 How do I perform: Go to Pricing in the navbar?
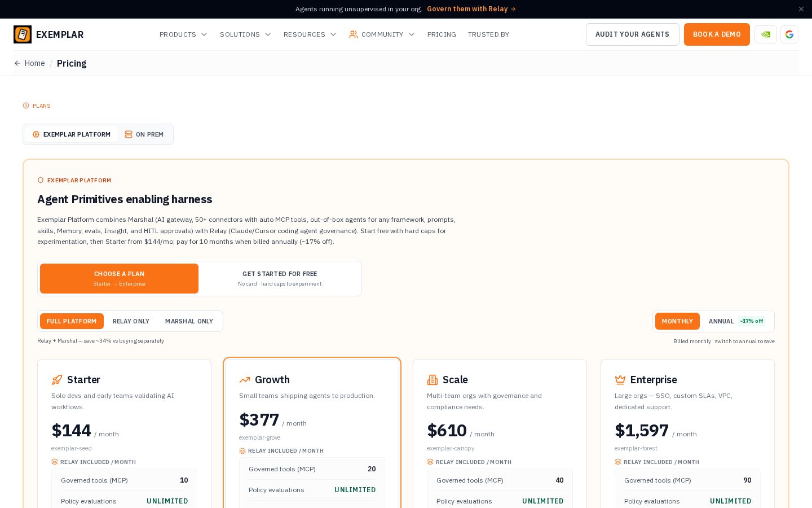point(442,34)
